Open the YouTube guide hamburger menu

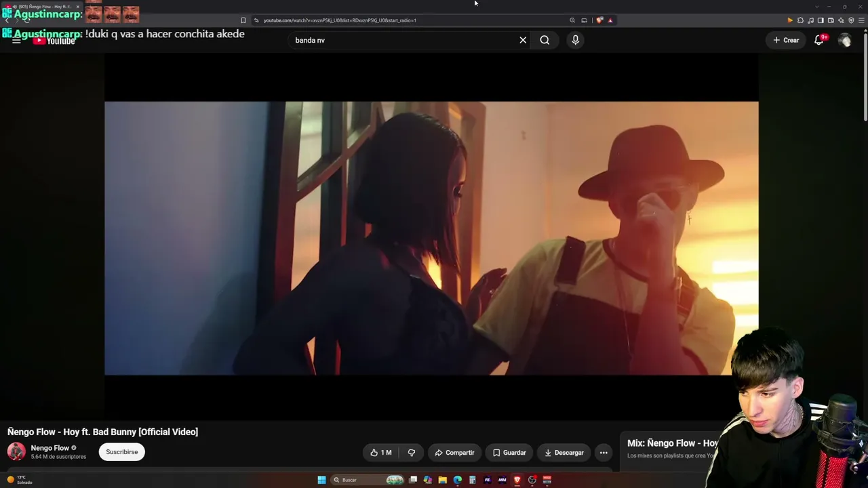pos(16,41)
